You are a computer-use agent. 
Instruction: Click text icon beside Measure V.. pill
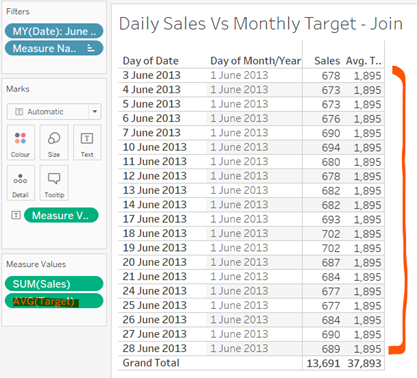coord(16,215)
